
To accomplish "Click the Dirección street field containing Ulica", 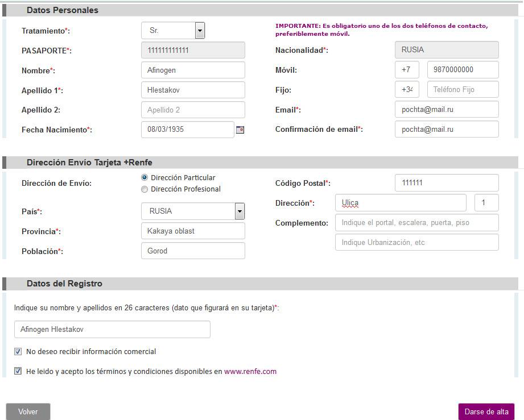I will [x=400, y=203].
